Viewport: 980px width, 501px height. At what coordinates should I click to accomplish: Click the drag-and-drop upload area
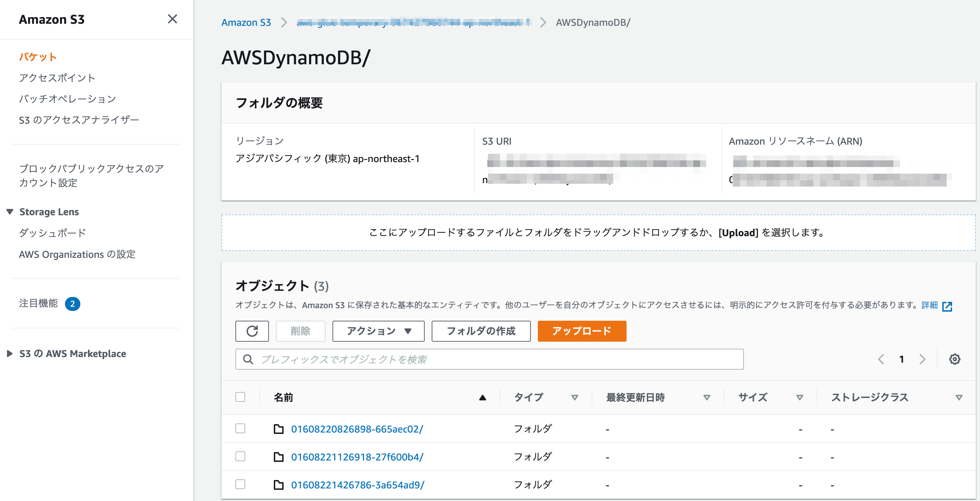pyautogui.click(x=598, y=233)
